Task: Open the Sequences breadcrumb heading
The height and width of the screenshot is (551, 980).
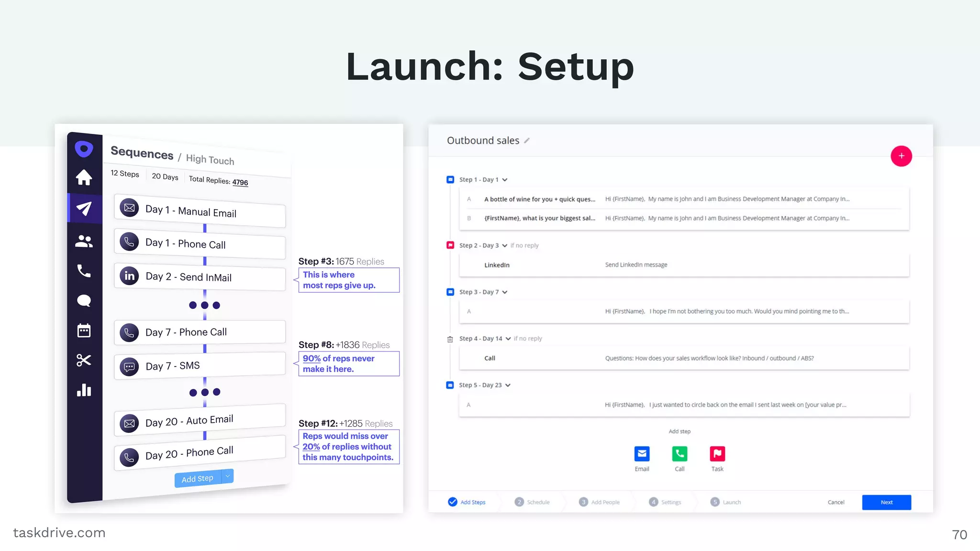Action: click(142, 153)
